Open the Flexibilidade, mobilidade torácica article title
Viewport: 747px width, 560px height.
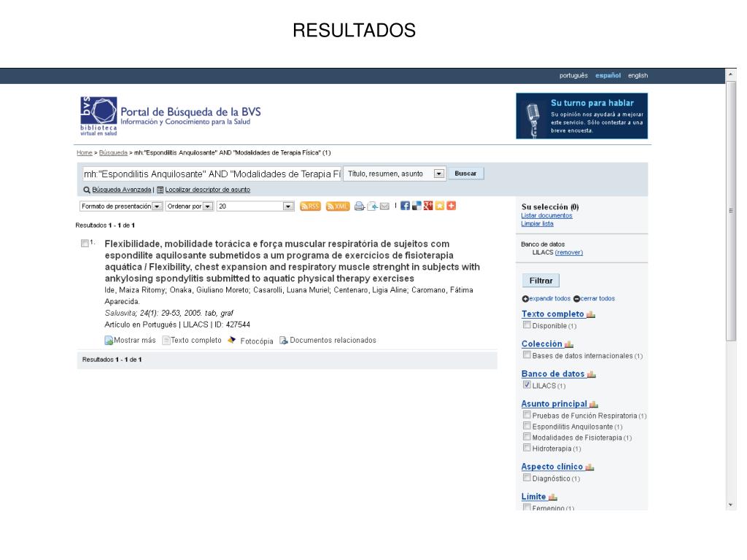pyautogui.click(x=292, y=261)
